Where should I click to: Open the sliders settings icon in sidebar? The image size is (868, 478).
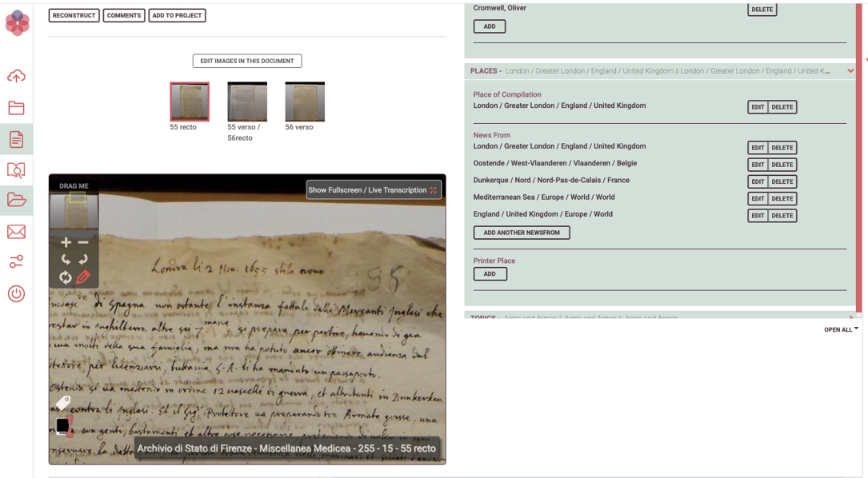point(16,261)
